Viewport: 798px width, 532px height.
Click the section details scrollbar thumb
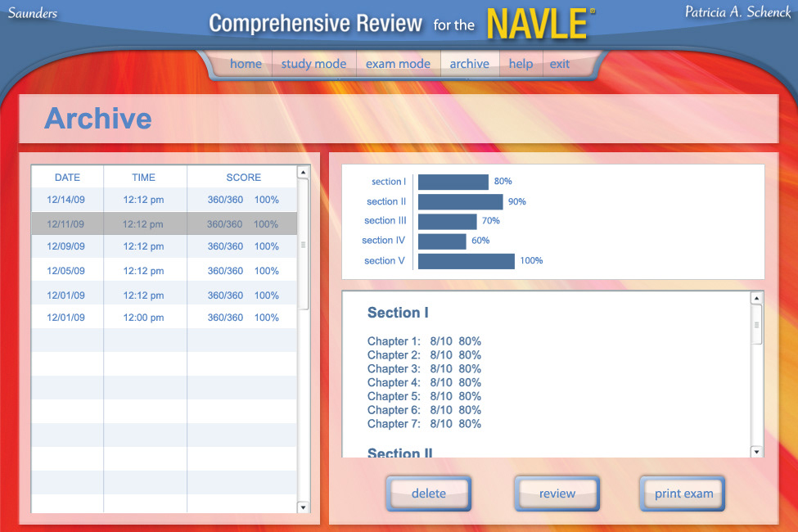pyautogui.click(x=757, y=325)
